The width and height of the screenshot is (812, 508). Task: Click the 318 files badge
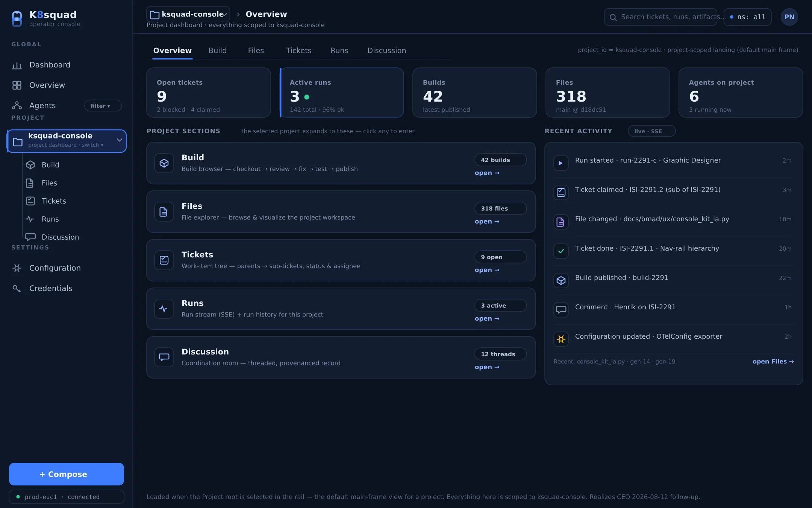click(x=500, y=208)
